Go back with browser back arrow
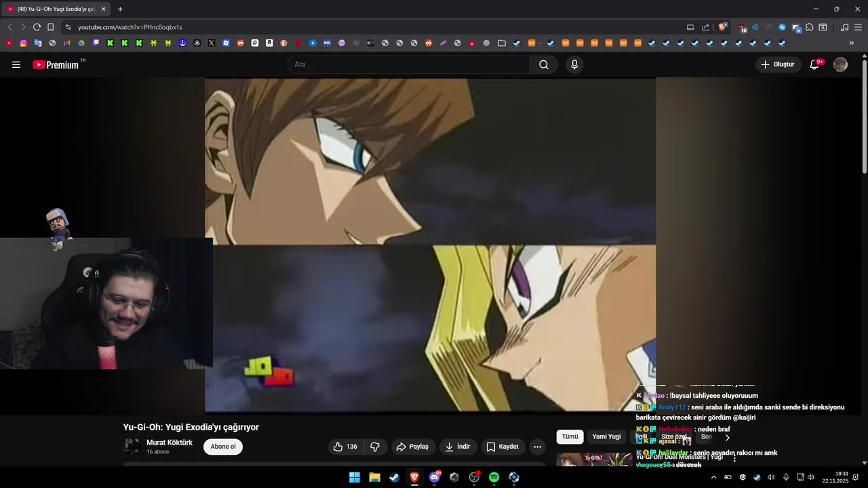 pyautogui.click(x=9, y=27)
